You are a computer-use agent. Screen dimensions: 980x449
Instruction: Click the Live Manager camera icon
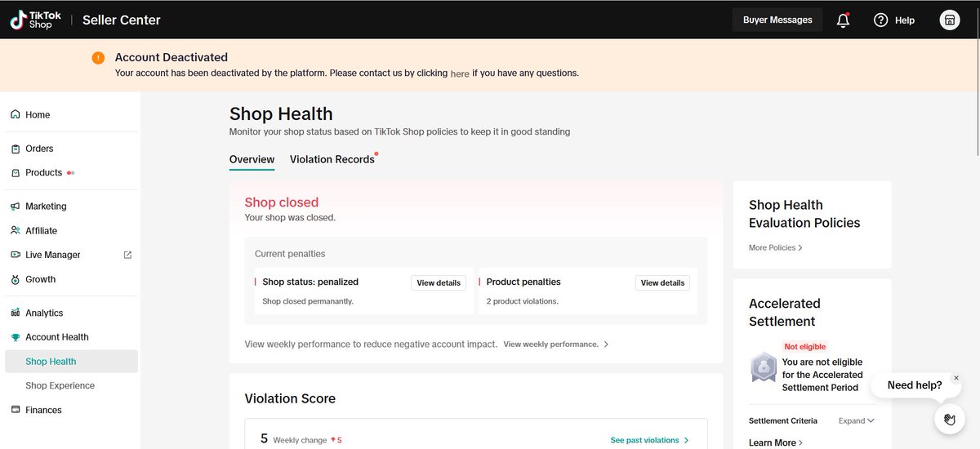click(16, 255)
